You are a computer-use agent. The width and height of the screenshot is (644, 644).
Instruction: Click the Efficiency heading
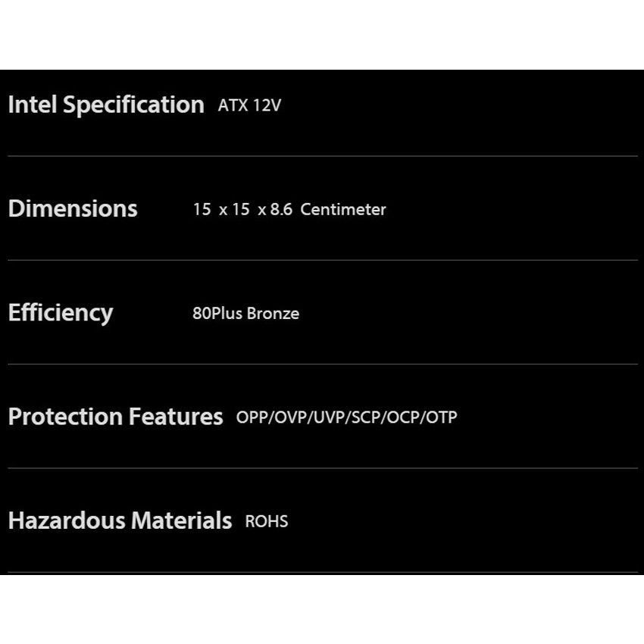click(61, 312)
